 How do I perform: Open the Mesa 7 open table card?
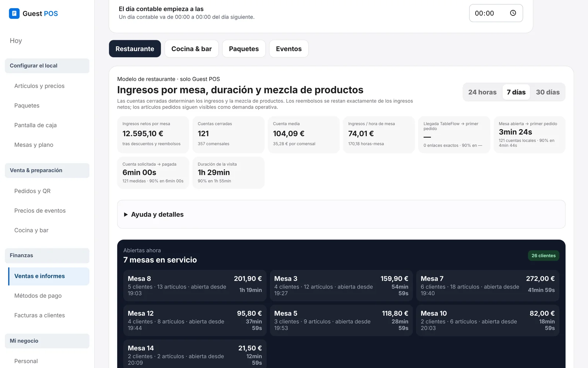(x=488, y=286)
